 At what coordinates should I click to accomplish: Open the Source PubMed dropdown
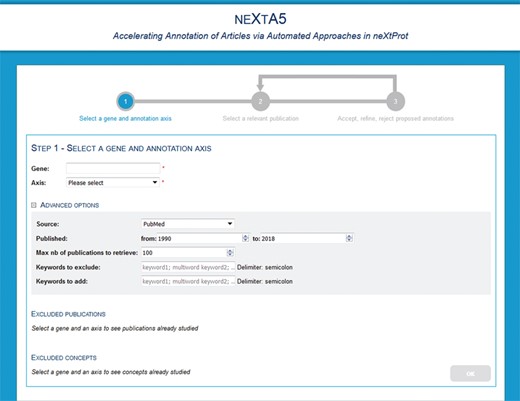[188, 224]
